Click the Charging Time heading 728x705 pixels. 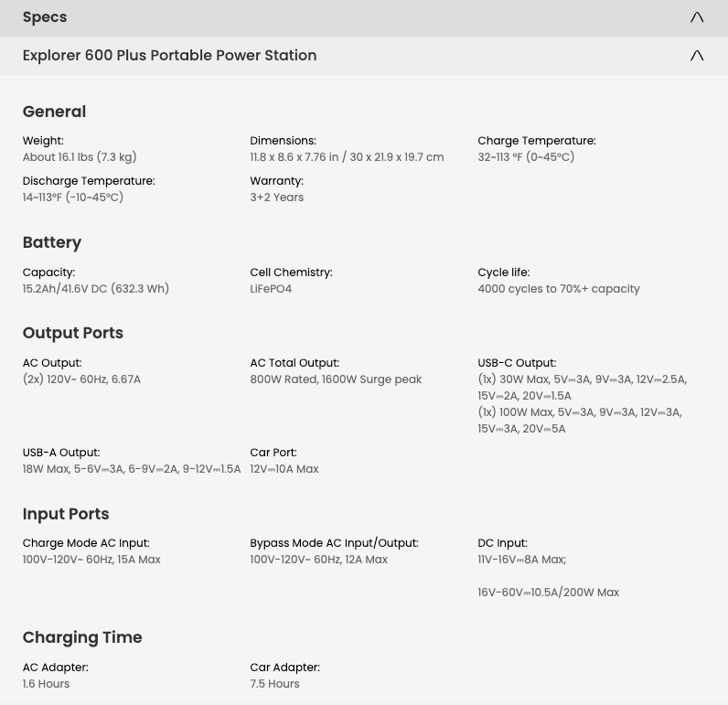(x=82, y=637)
